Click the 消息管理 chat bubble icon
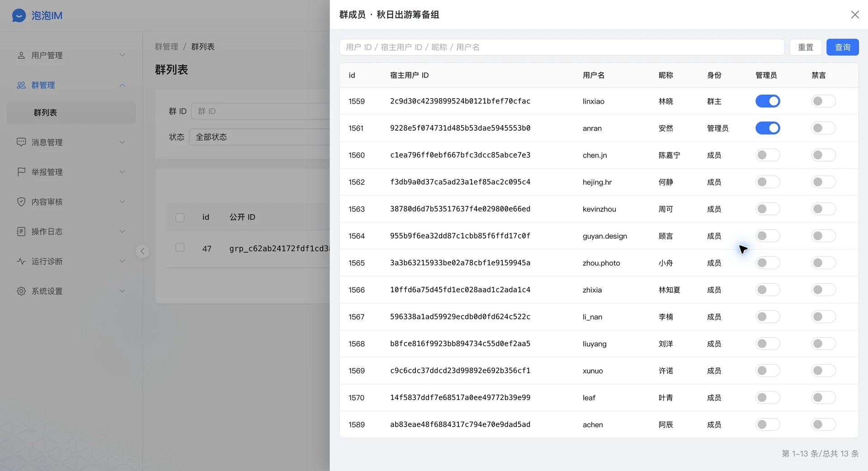The image size is (868, 471). (x=21, y=142)
